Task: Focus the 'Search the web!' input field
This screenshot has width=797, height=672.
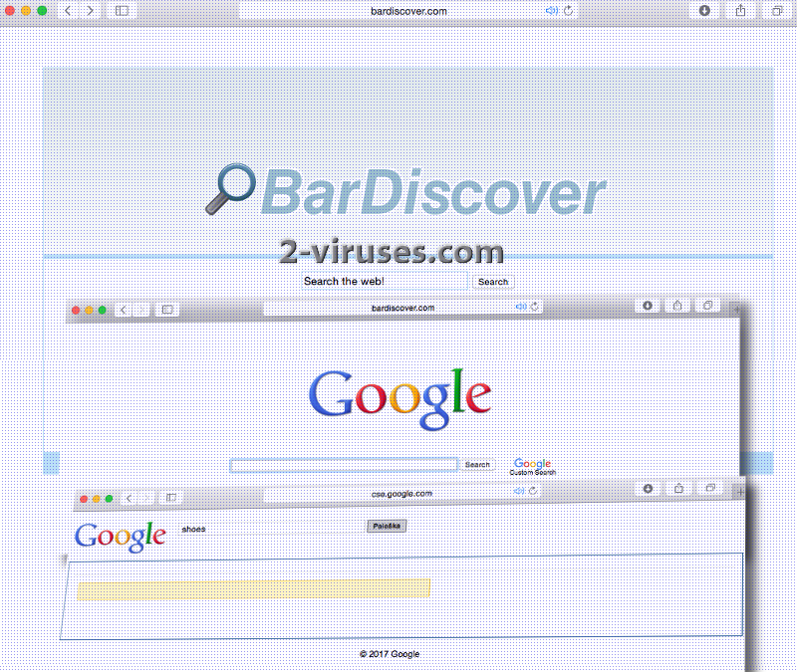Action: pos(385,282)
